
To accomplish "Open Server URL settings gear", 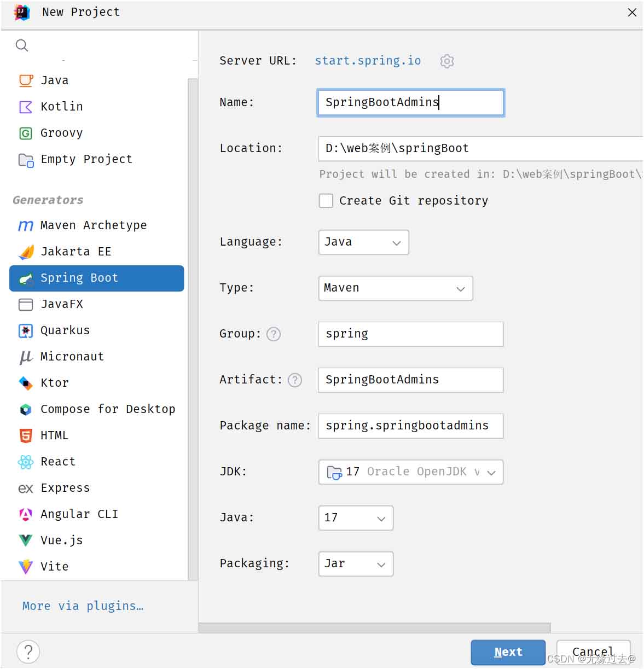I will pos(447,61).
